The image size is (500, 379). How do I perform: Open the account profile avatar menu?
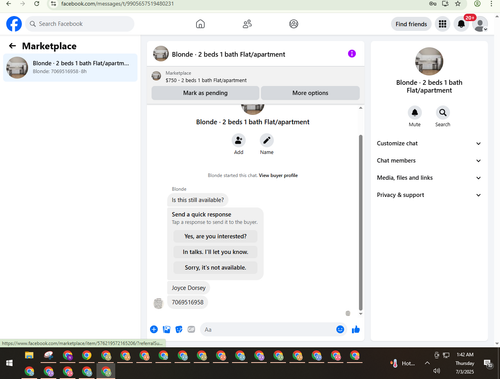[x=480, y=25]
